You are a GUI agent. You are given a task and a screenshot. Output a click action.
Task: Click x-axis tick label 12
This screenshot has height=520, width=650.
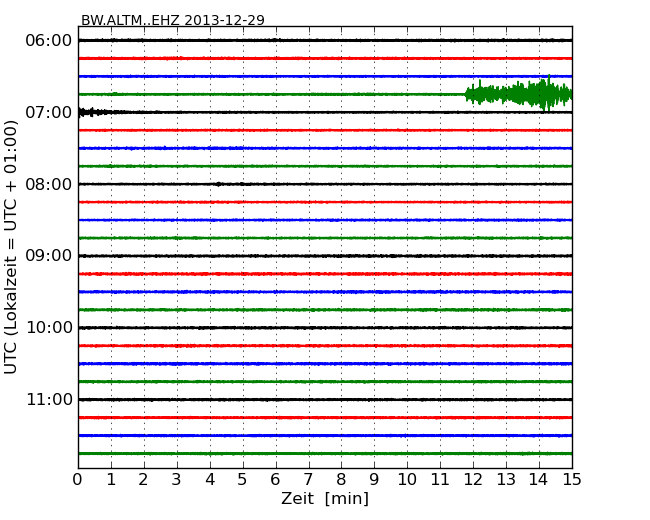tap(473, 480)
